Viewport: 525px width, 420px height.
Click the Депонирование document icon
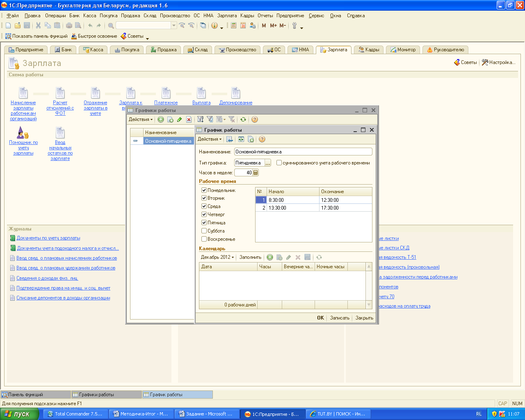point(235,93)
